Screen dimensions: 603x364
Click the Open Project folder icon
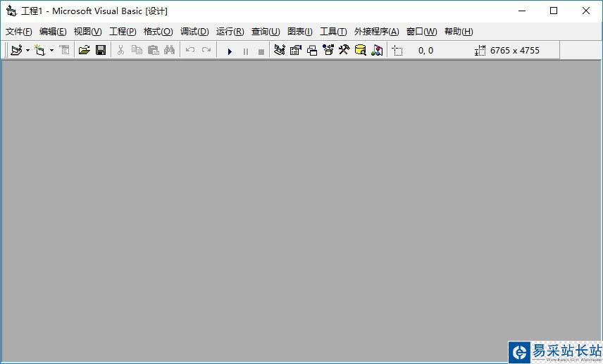85,50
